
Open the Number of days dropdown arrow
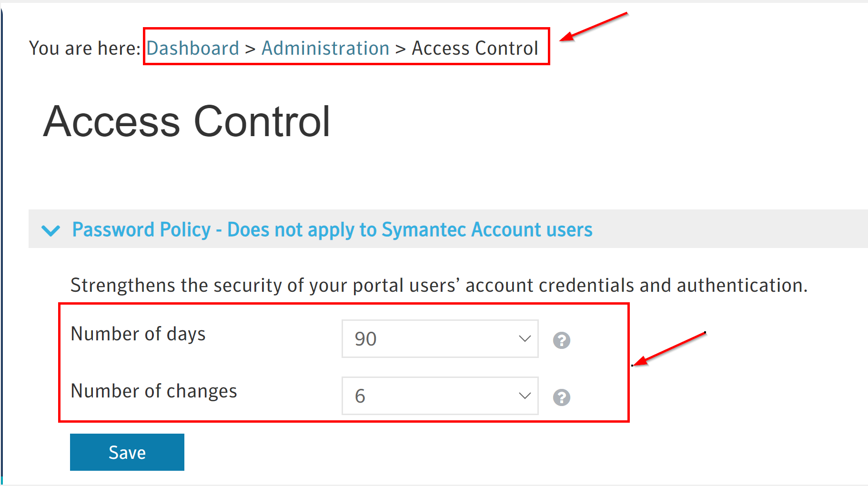click(x=525, y=339)
